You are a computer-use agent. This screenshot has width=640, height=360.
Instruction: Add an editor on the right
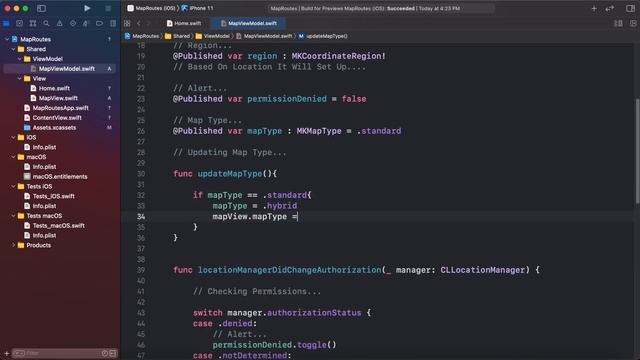tap(633, 23)
